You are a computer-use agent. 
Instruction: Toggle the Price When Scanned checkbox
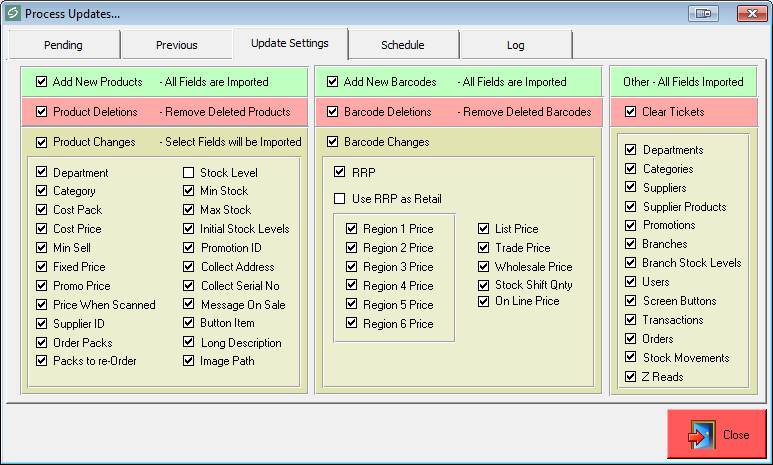[x=42, y=305]
